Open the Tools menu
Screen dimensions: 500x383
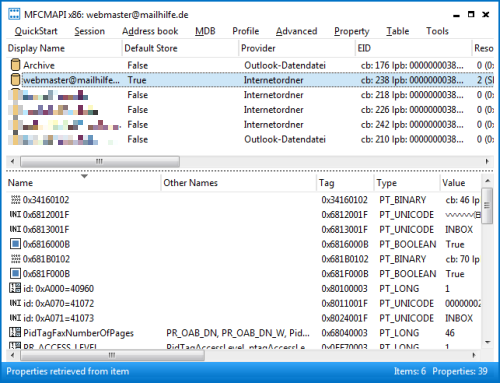coord(437,31)
